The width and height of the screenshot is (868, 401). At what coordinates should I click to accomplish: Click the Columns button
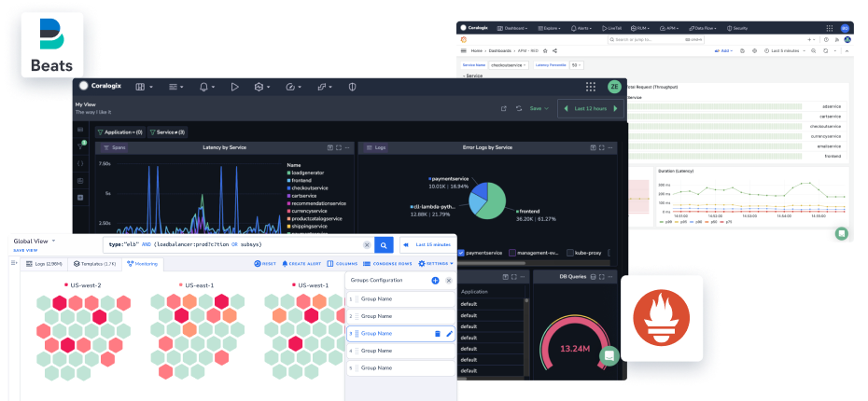coord(343,264)
